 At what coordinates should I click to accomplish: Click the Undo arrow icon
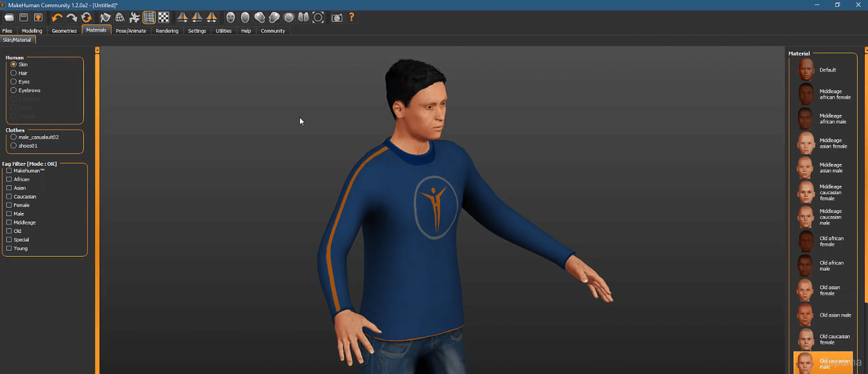tap(57, 18)
